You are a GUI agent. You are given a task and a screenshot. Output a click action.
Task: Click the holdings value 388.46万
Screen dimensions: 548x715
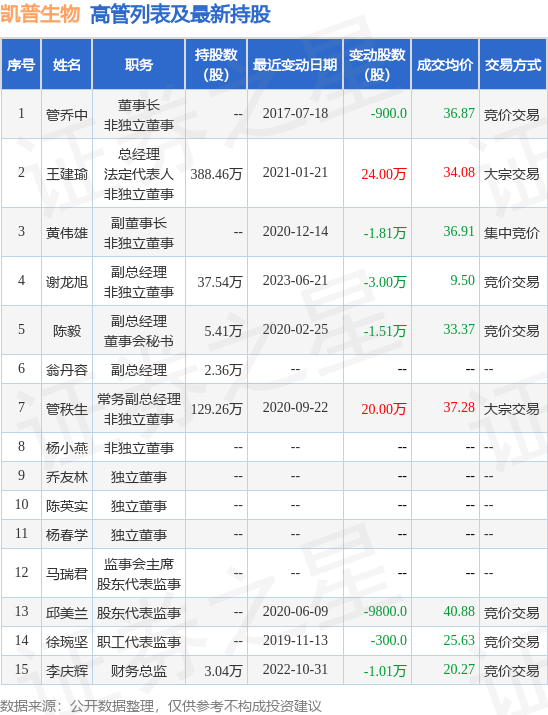(216, 174)
